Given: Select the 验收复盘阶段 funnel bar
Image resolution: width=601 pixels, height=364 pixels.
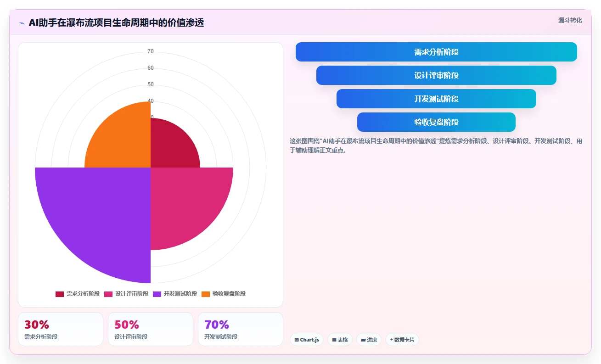Looking at the screenshot, I should [436, 122].
